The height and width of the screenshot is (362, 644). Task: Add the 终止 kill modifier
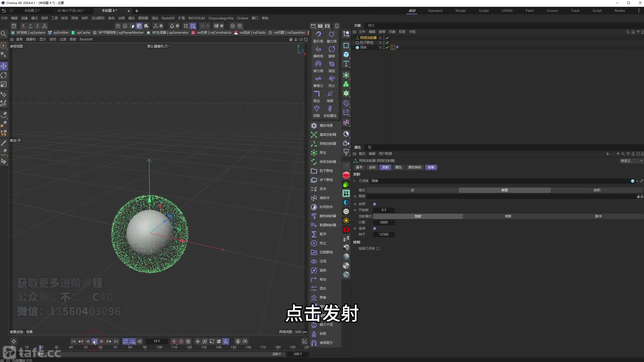point(319,243)
